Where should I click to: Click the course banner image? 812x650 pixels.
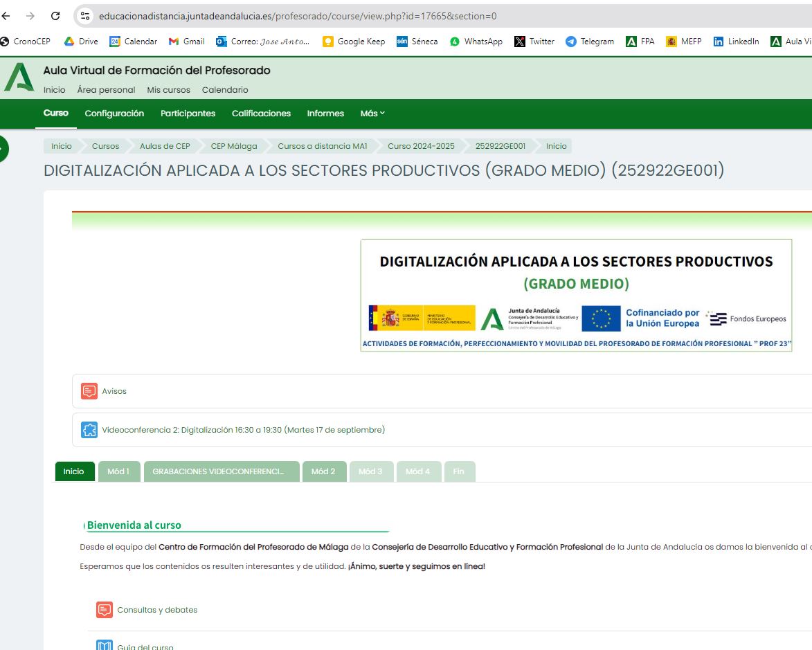pyautogui.click(x=576, y=295)
